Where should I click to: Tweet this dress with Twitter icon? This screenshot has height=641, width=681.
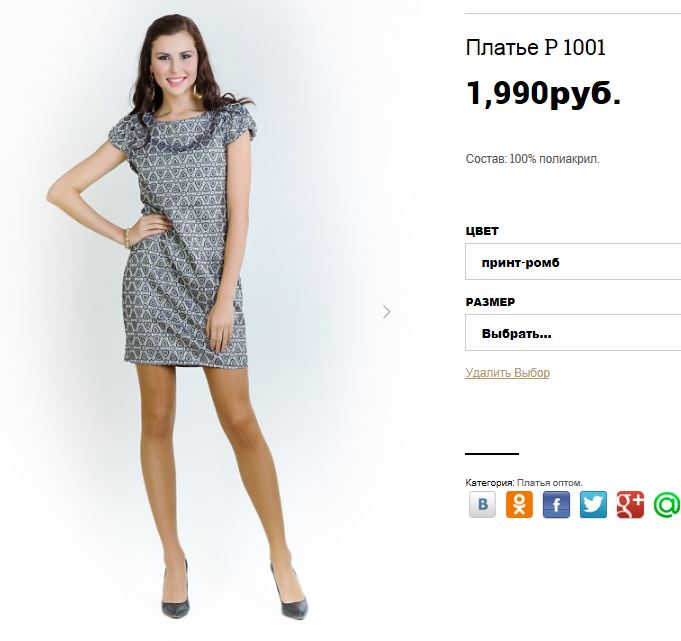click(x=593, y=505)
